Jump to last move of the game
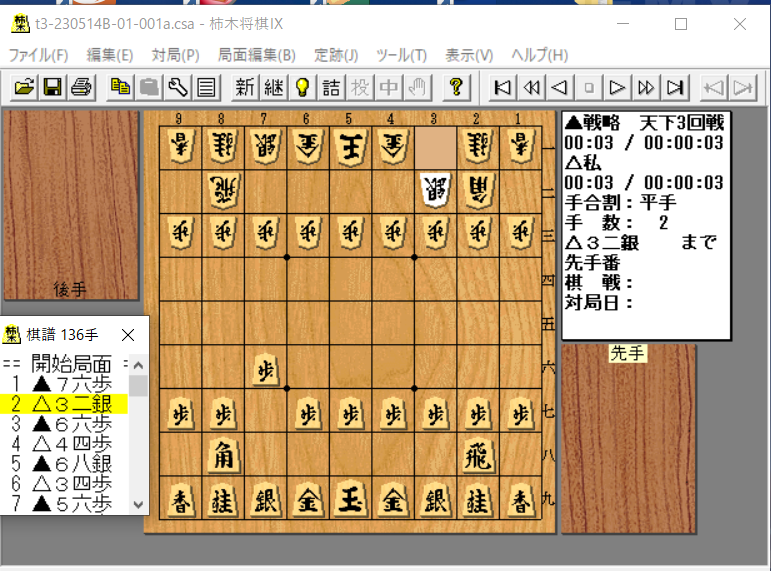Image resolution: width=771 pixels, height=571 pixels. point(676,87)
